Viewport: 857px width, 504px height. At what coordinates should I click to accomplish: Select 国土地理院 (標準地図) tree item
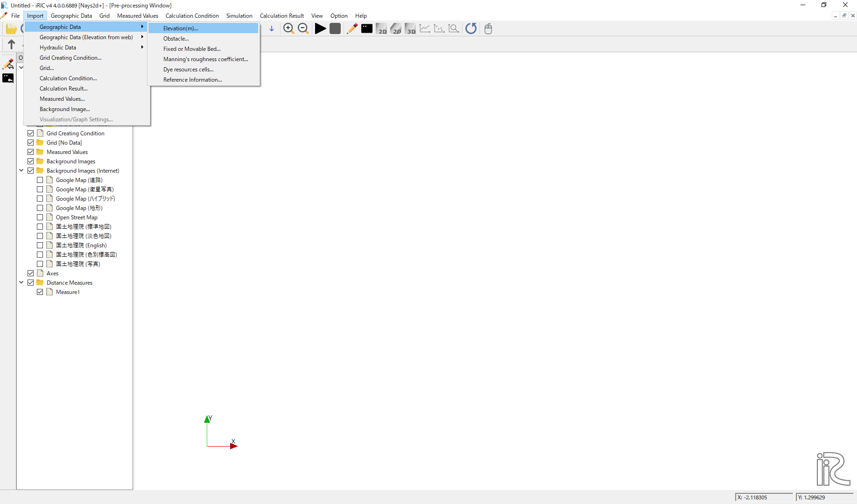84,226
